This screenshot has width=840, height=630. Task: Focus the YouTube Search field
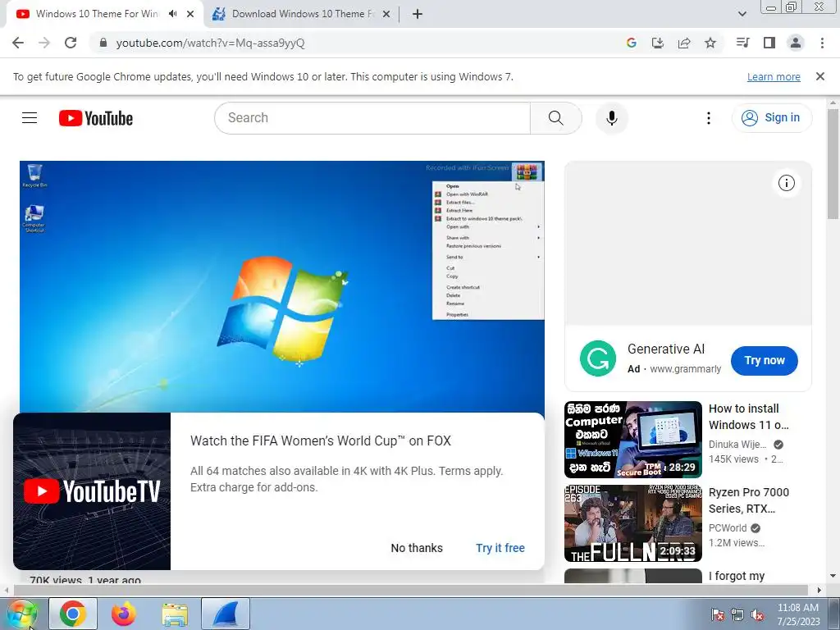[372, 118]
